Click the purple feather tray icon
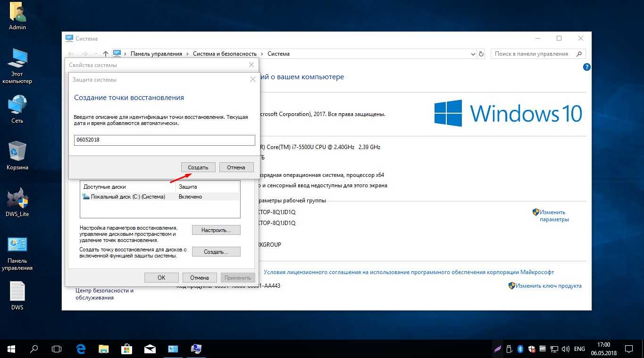644x358 pixels. 498,349
